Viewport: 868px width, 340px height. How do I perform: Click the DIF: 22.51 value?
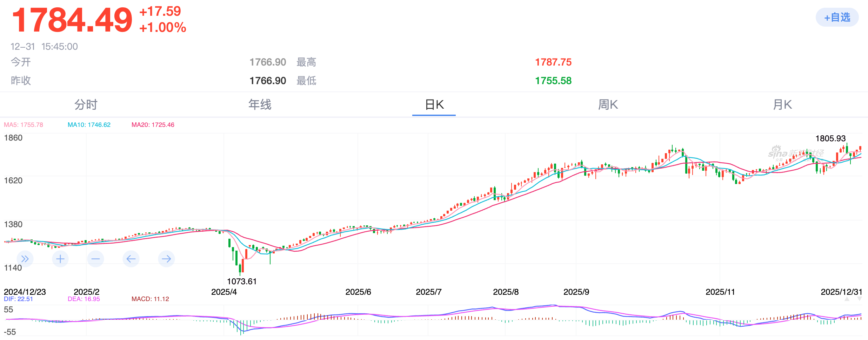(18, 299)
